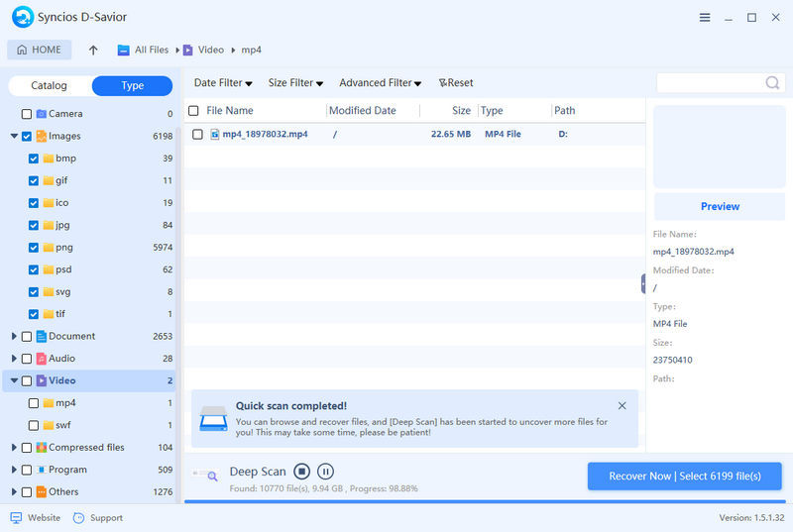Screen dimensions: 793x532
Task: Click inside the search input field
Action: tap(709, 83)
